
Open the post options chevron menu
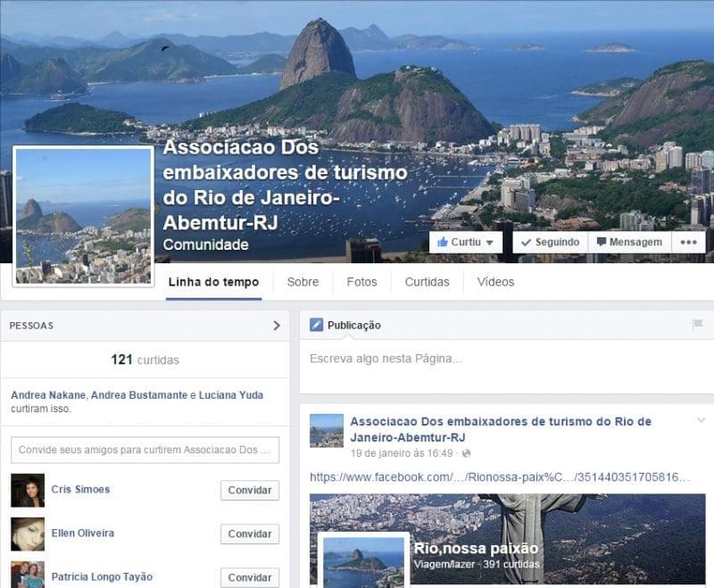[x=702, y=420]
